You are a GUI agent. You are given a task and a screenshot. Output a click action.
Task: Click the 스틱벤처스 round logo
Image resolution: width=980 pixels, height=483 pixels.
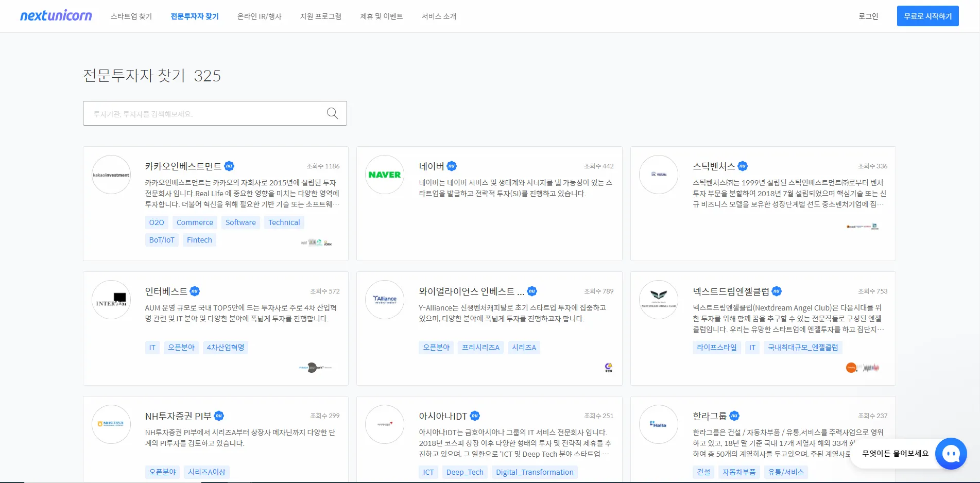[659, 175]
